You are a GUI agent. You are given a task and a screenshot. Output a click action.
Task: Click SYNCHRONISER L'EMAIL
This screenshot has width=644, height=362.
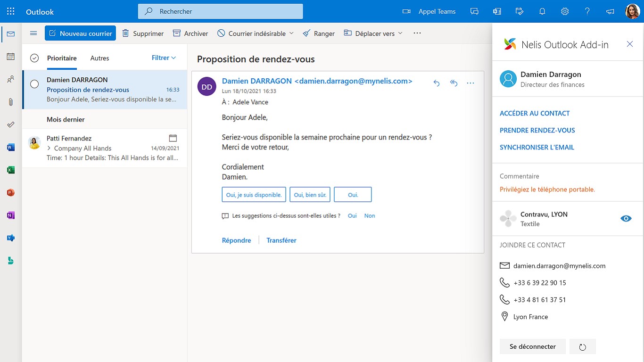pos(537,147)
